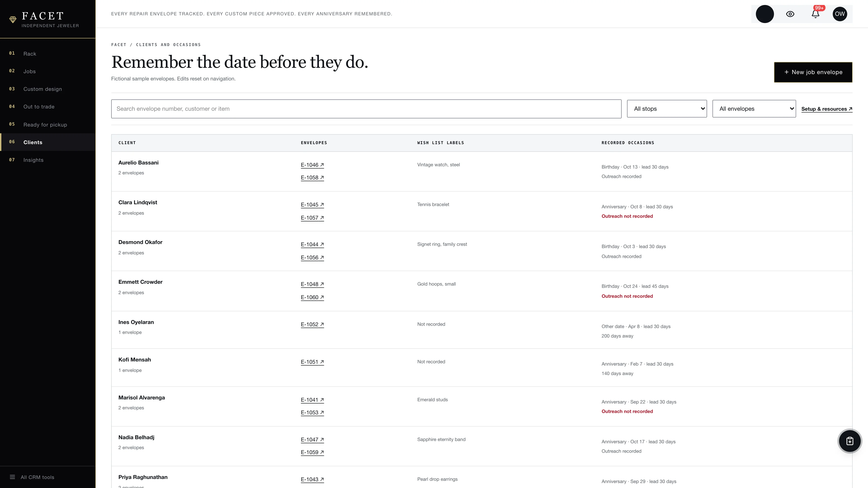Screen dimensions: 868x488
Task: Click the FACET diamond logo icon
Action: [x=13, y=19]
